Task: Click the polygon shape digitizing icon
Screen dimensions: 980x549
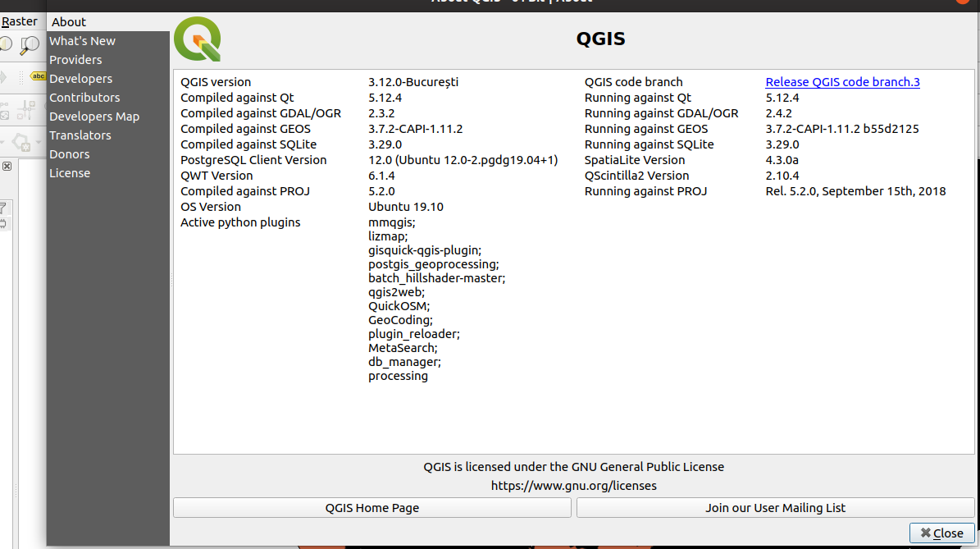Action: pos(21,143)
